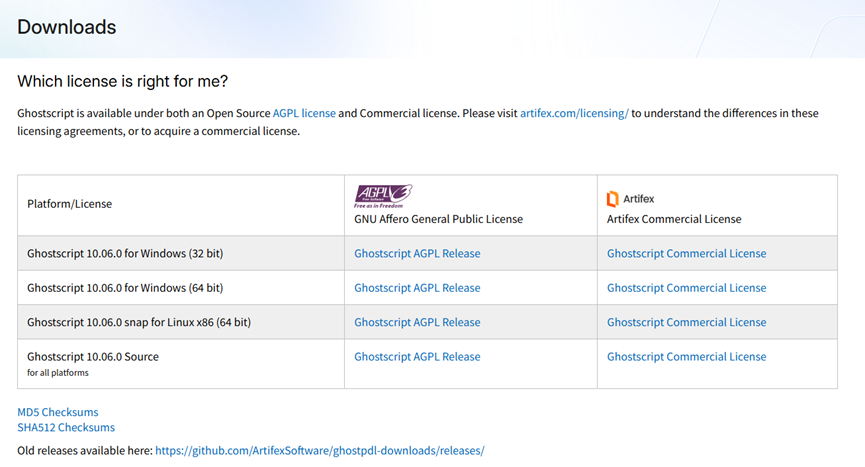Download AGPL Release for Linux x86 snap
Viewport: 865px width, 467px height.
pyautogui.click(x=417, y=322)
